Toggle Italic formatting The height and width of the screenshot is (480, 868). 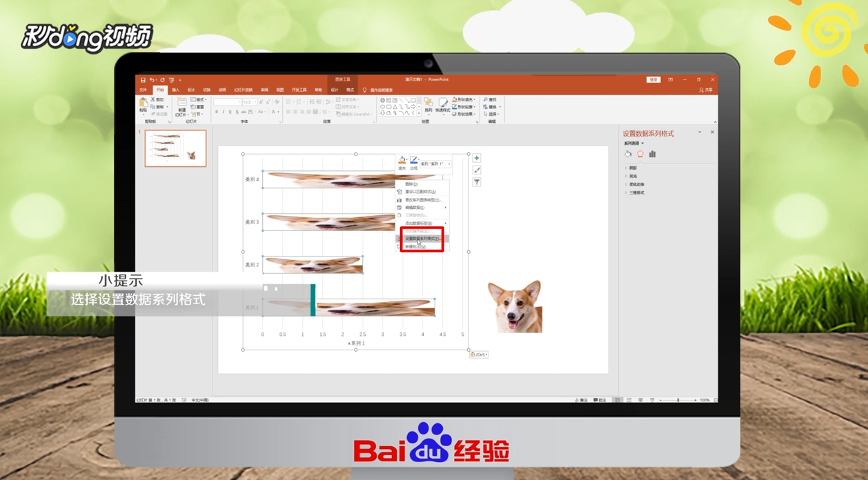[x=223, y=112]
